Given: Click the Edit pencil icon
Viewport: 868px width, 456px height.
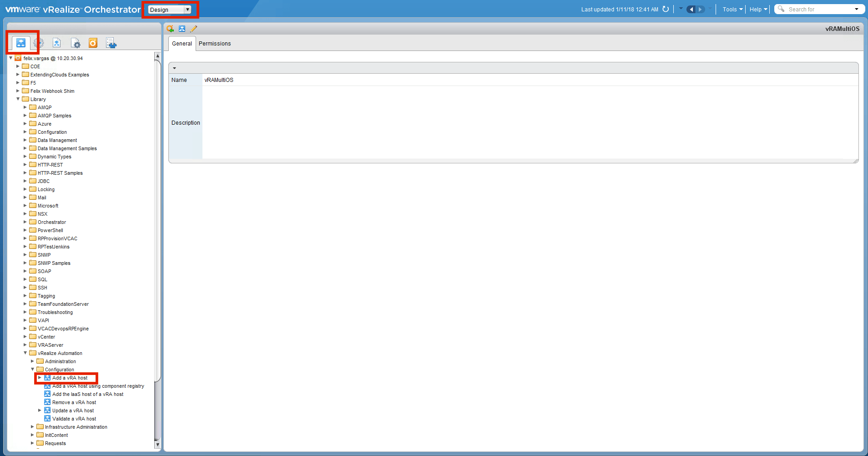Looking at the screenshot, I should coord(193,29).
